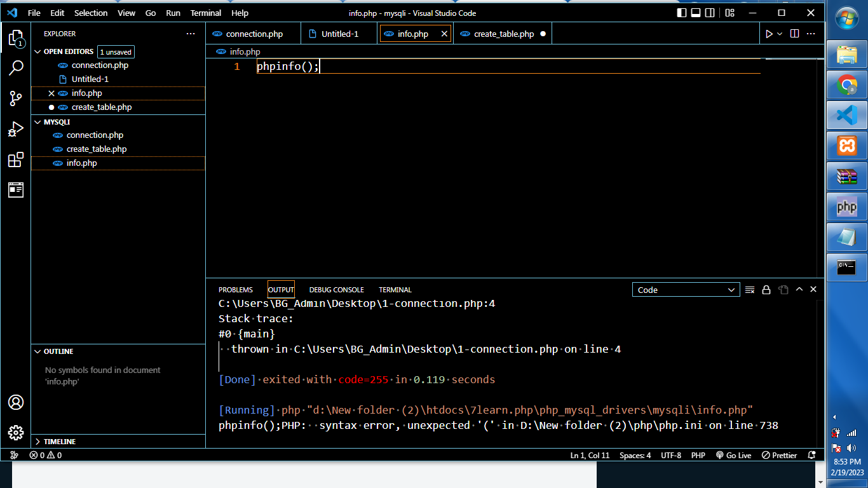Viewport: 868px width, 488px height.
Task: Open the Search view in the activity bar
Action: tap(16, 68)
